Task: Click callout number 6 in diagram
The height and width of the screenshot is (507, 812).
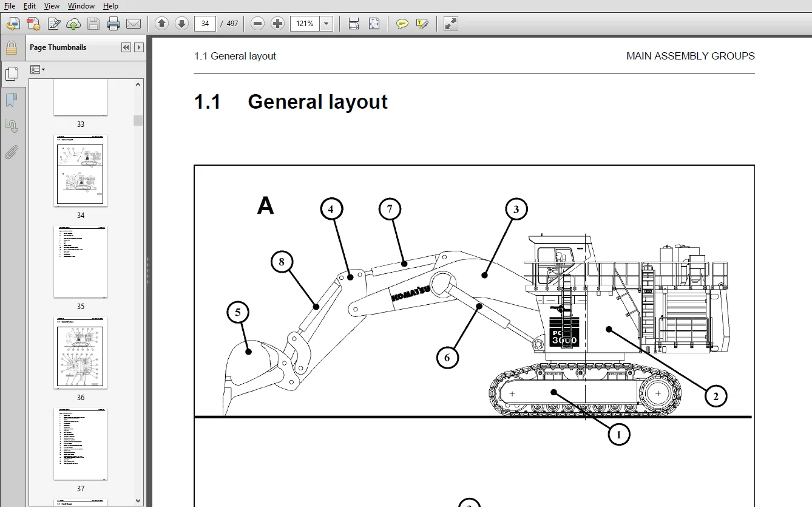Action: tap(447, 357)
